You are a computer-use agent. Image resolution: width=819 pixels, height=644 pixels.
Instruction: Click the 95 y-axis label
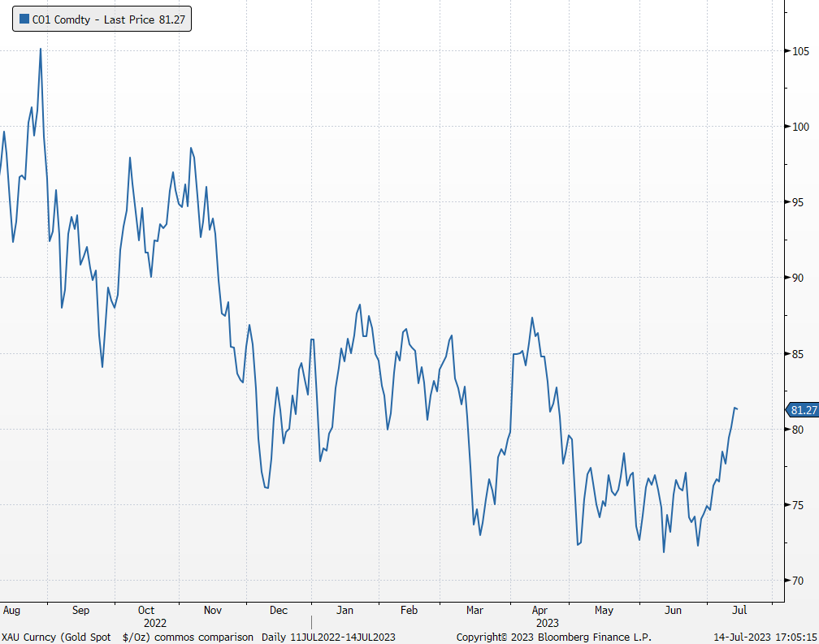point(798,202)
